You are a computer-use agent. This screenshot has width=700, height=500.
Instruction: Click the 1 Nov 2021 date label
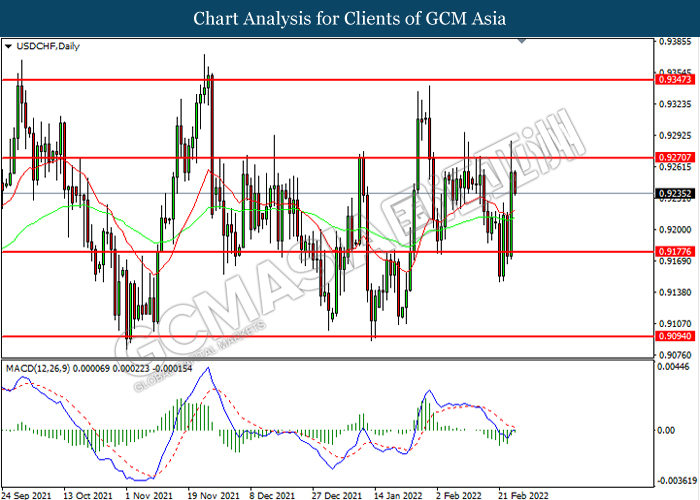tap(149, 495)
